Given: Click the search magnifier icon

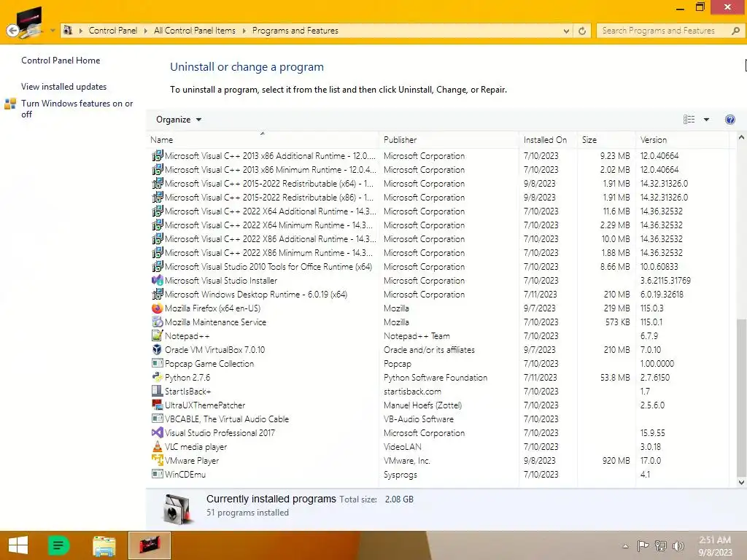Looking at the screenshot, I should (735, 31).
